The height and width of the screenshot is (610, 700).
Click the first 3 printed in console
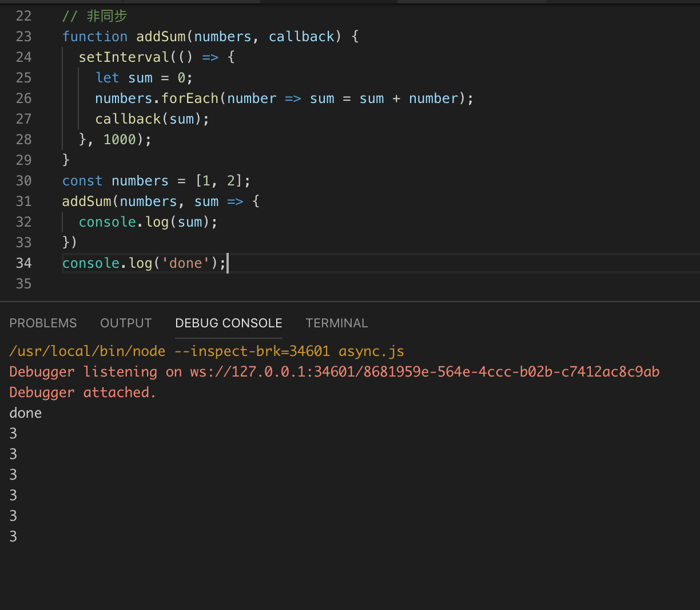(13, 433)
